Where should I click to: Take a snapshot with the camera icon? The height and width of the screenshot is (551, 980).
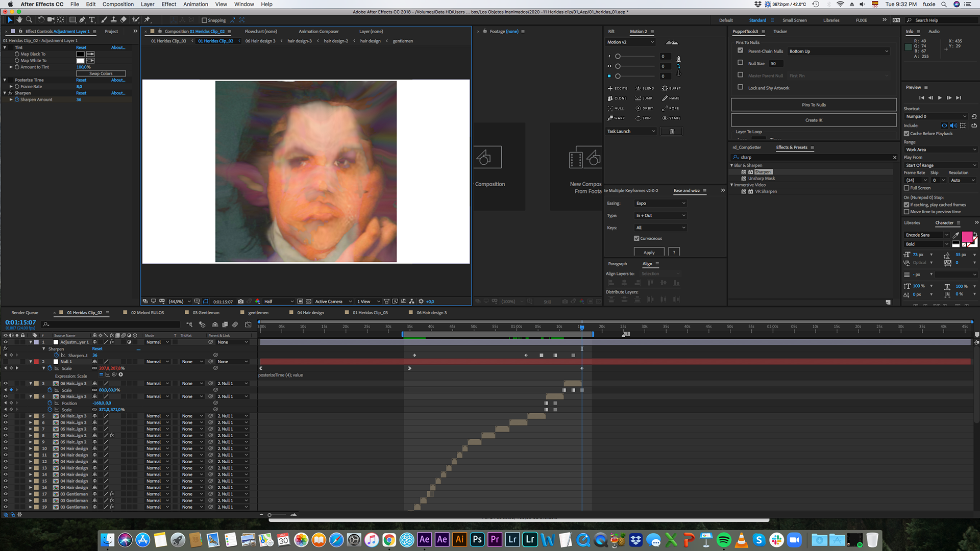click(240, 302)
